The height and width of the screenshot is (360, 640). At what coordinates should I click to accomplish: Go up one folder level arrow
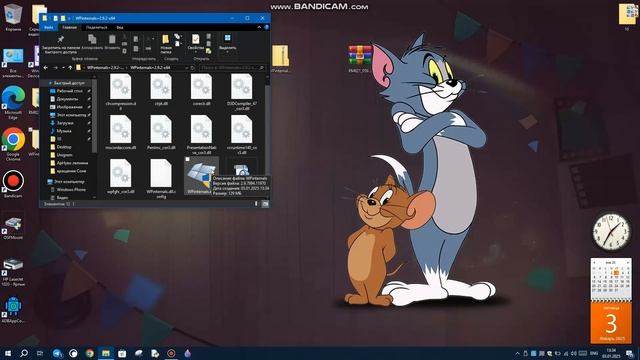[70, 68]
